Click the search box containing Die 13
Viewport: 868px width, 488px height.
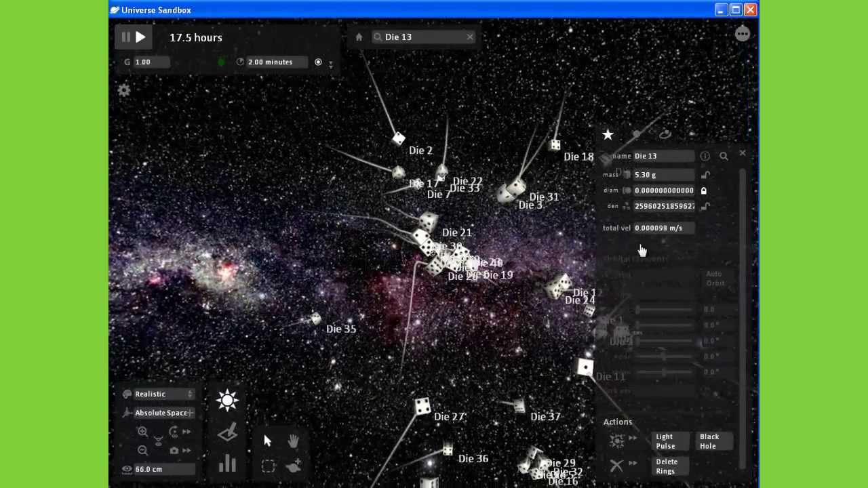(424, 37)
